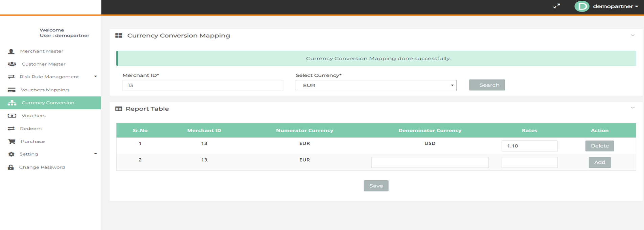Viewport: 644px width, 230px height.
Task: Collapse the Report Table panel
Action: tap(632, 108)
